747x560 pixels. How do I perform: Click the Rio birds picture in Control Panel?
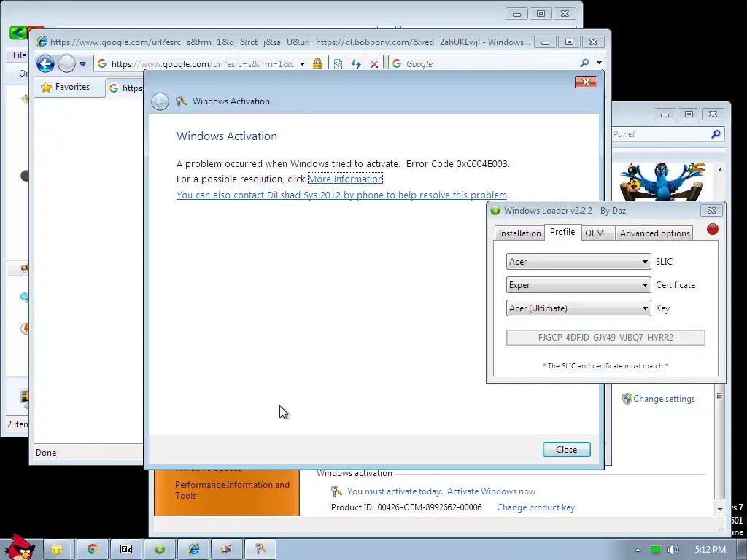coord(662,182)
